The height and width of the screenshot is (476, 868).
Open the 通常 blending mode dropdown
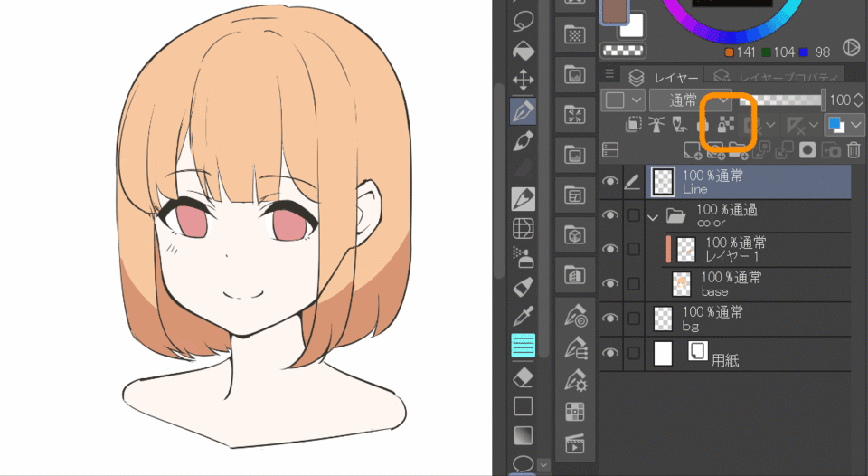(x=690, y=100)
